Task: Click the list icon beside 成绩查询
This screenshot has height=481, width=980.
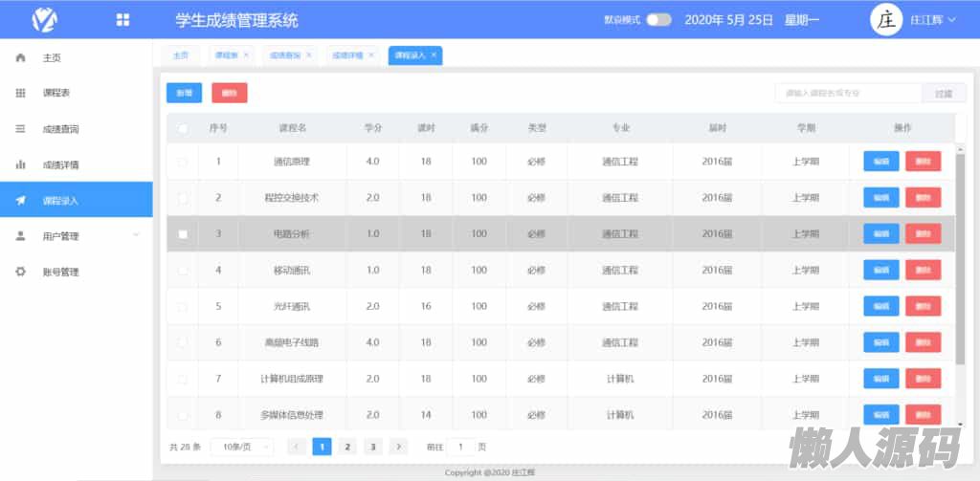Action: (x=20, y=129)
